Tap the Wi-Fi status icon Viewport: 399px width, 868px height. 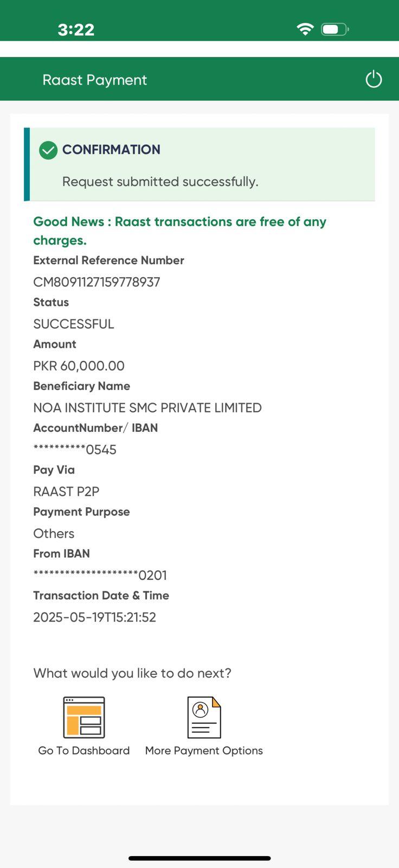tap(305, 29)
